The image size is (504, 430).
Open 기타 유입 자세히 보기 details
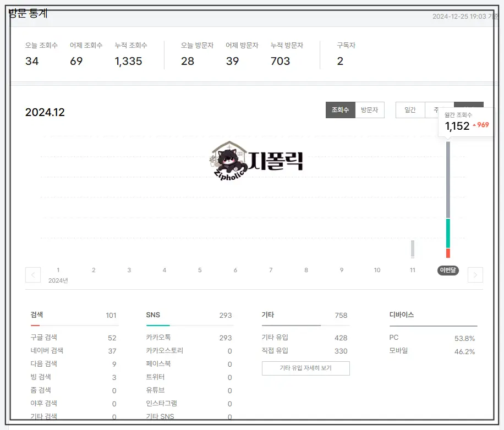tap(305, 368)
